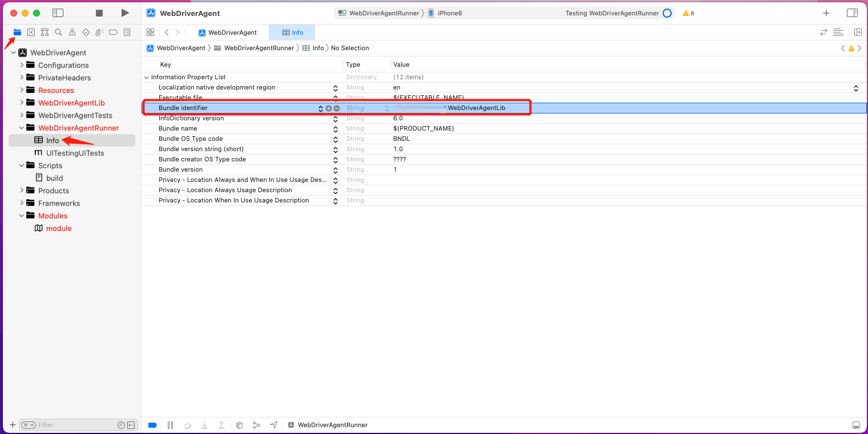Expand the WebDriverAgentTests folder

coord(22,115)
